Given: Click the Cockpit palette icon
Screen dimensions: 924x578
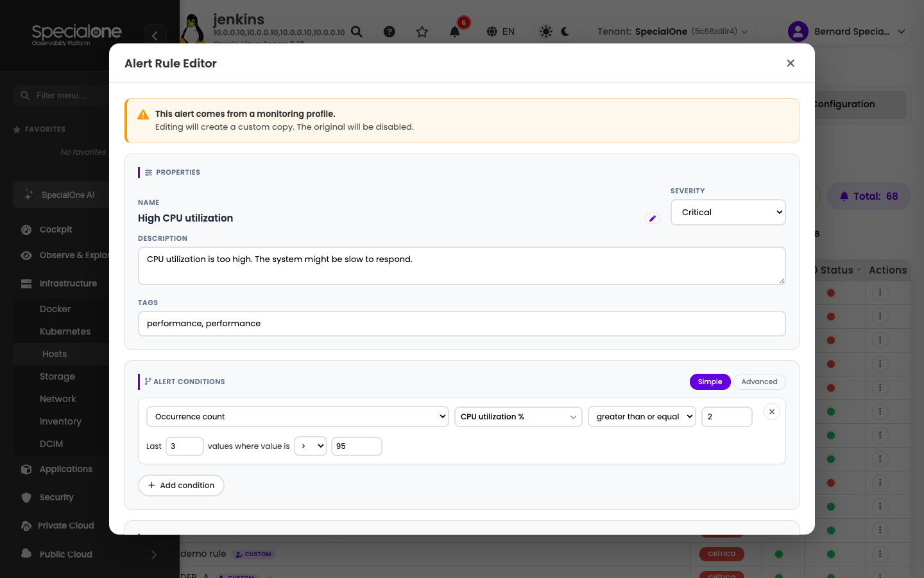Looking at the screenshot, I should click(26, 229).
